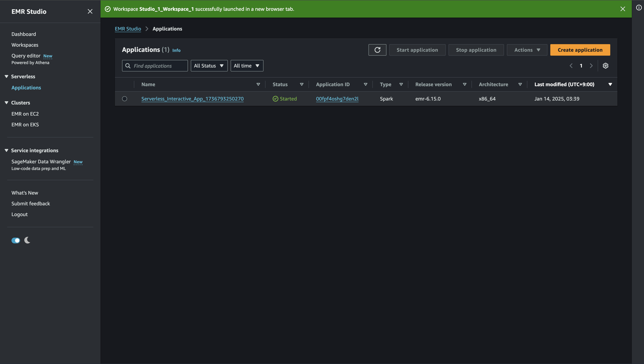Open SageMaker Data Wrangler integration
This screenshot has height=364, width=644.
(x=41, y=162)
